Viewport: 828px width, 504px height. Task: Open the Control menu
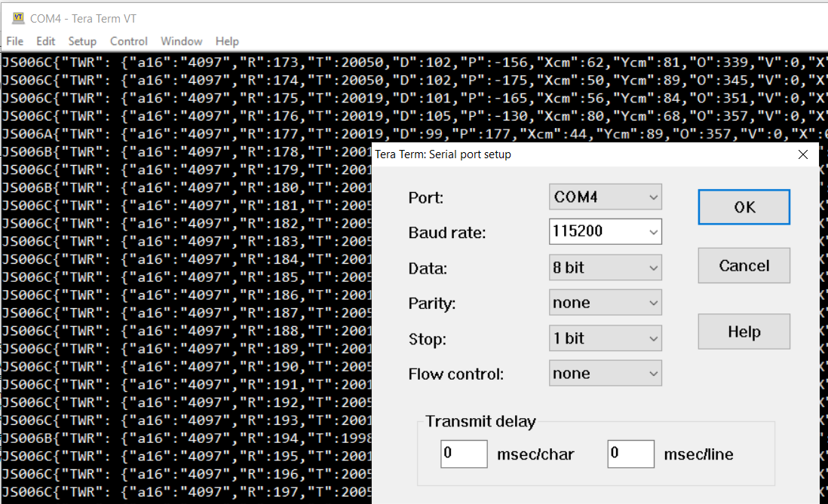click(128, 41)
